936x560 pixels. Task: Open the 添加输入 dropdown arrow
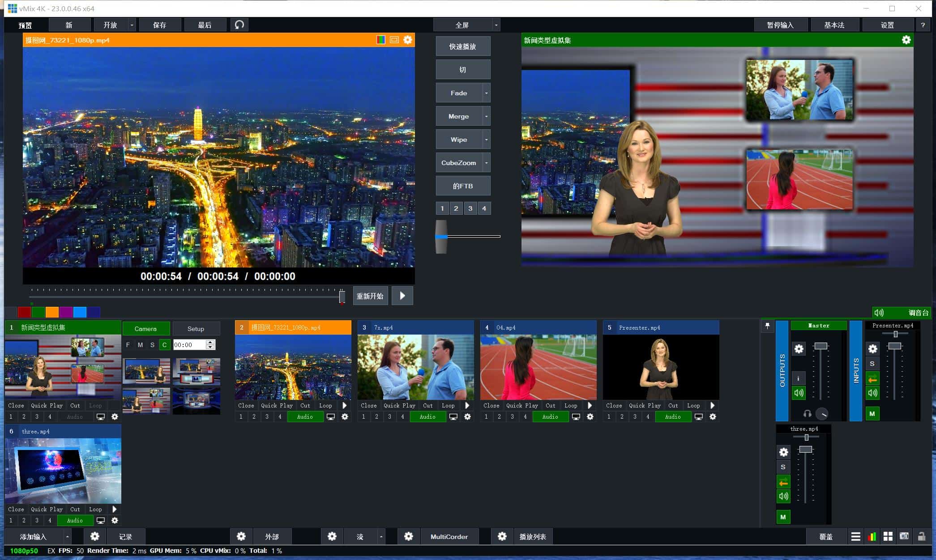pos(67,536)
